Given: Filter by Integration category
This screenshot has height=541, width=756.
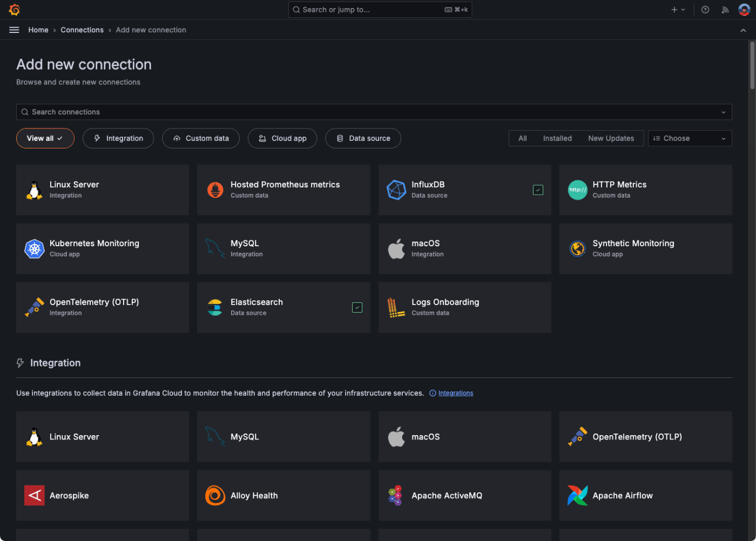Looking at the screenshot, I should tap(118, 138).
